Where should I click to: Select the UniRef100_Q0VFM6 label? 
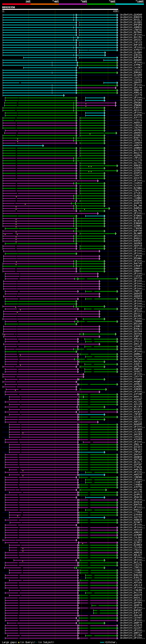(x=131, y=115)
